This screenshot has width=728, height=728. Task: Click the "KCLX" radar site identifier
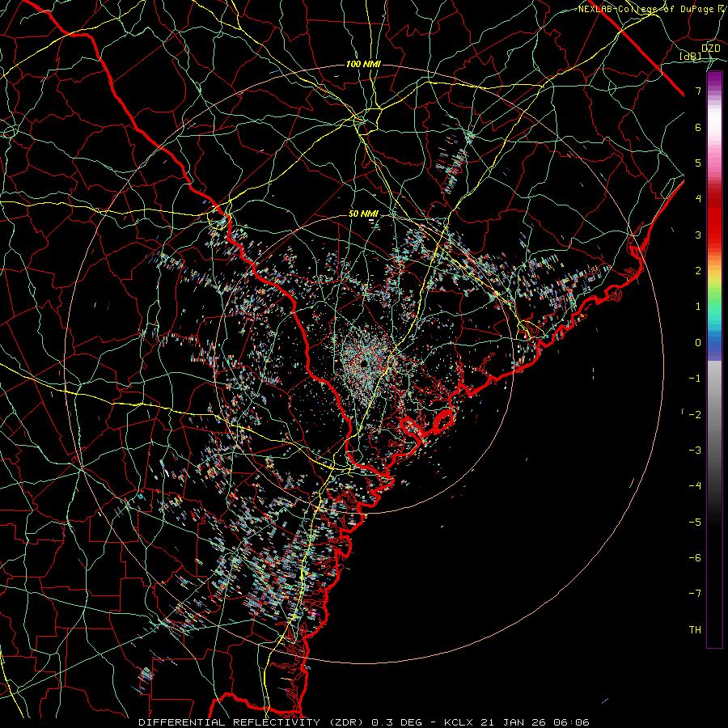pos(459,722)
